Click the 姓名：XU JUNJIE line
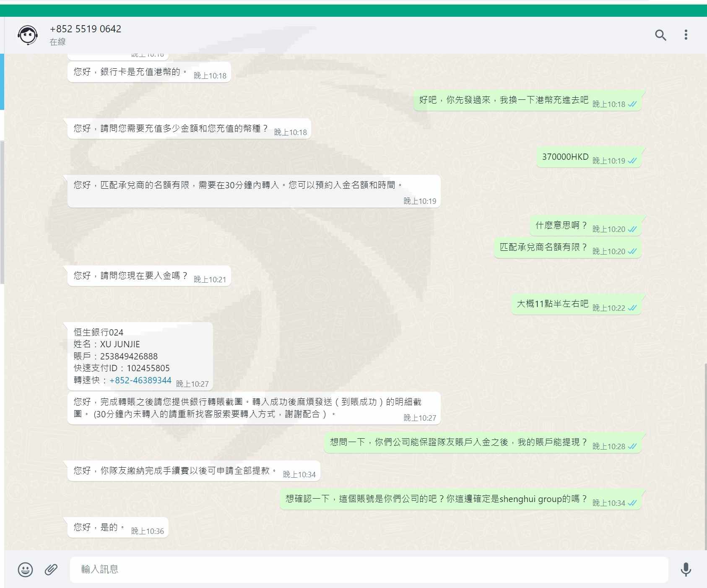The image size is (707, 588). (x=107, y=344)
